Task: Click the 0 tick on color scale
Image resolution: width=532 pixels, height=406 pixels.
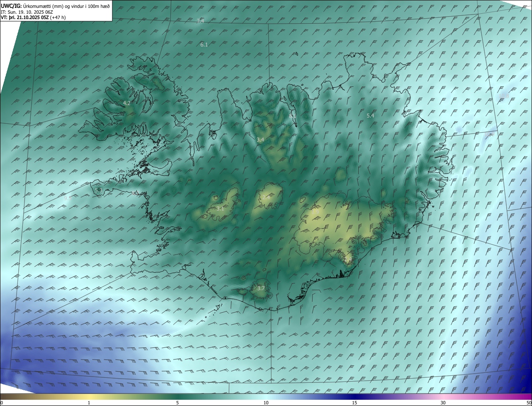Action: pyautogui.click(x=2, y=403)
